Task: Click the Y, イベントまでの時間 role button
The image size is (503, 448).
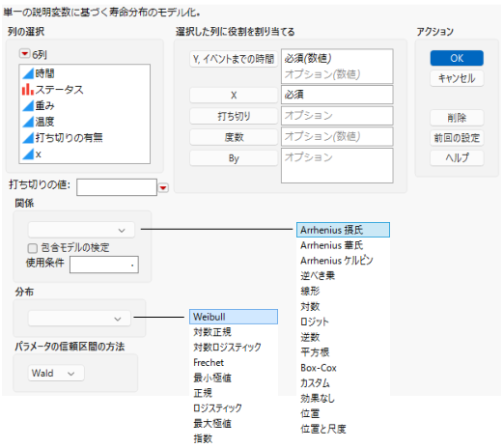Action: (x=234, y=59)
